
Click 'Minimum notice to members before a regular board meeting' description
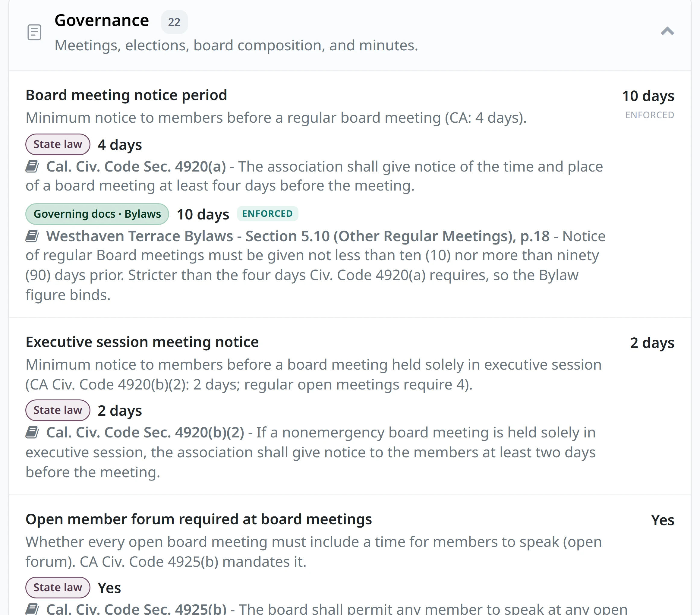coord(276,118)
